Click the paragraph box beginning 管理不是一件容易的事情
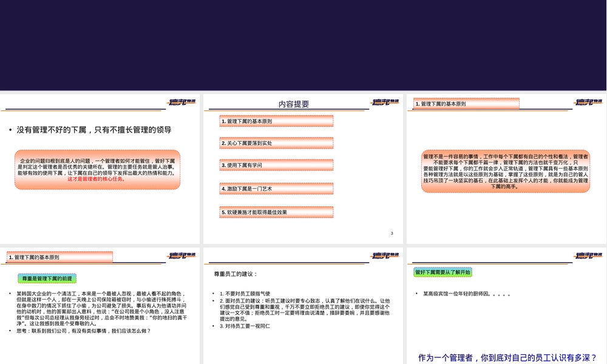 point(506,171)
